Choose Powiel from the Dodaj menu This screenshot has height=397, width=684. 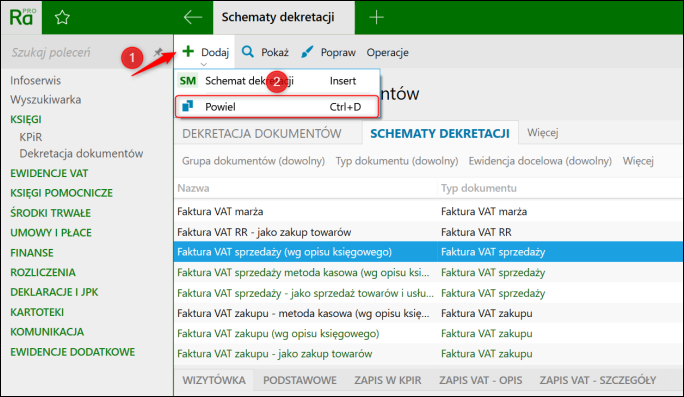(x=277, y=107)
